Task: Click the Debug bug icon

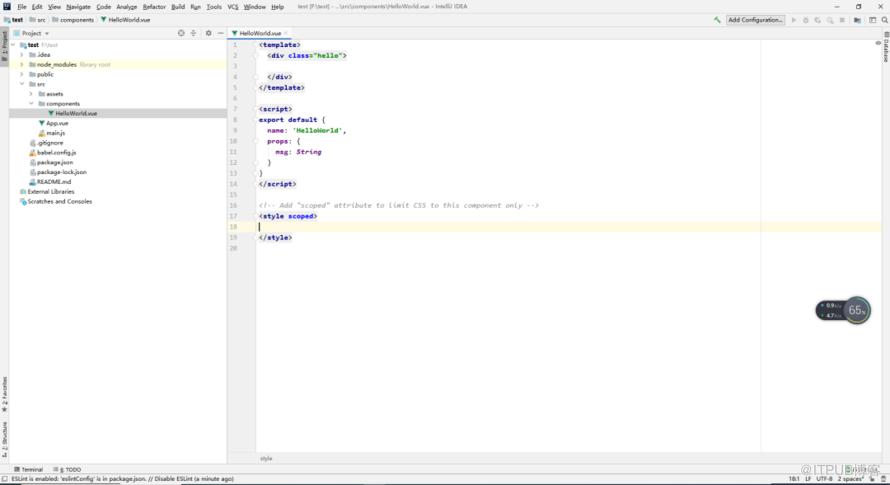Action: [805, 20]
